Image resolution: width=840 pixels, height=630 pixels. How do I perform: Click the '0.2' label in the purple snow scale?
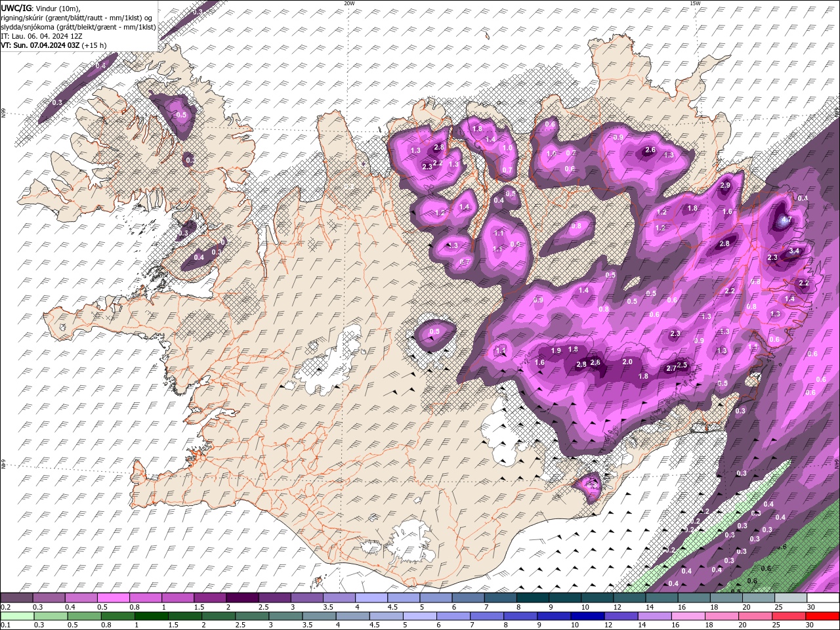pyautogui.click(x=5, y=607)
